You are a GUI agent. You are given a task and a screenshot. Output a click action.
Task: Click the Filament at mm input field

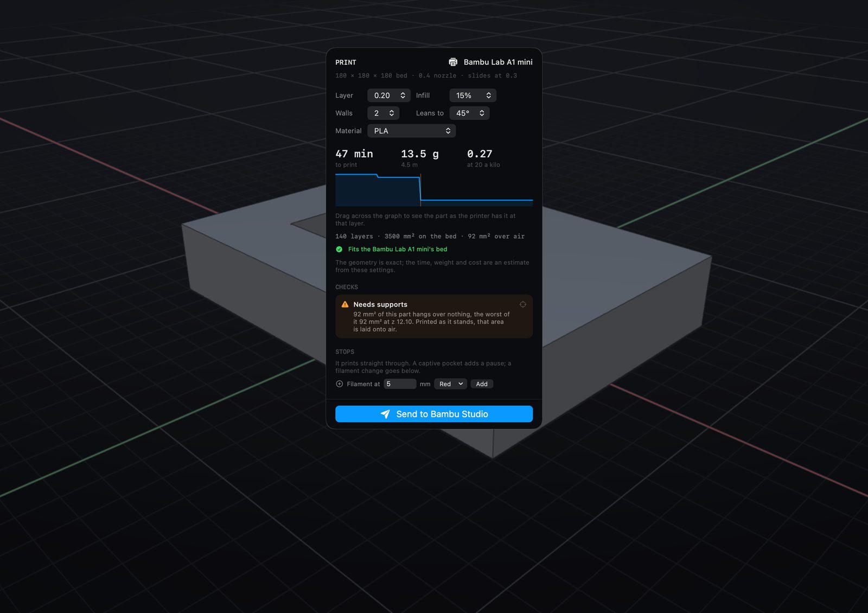pos(400,384)
